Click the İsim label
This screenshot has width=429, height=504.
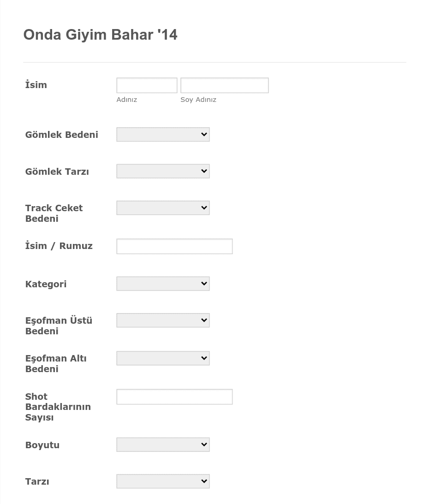pos(36,84)
